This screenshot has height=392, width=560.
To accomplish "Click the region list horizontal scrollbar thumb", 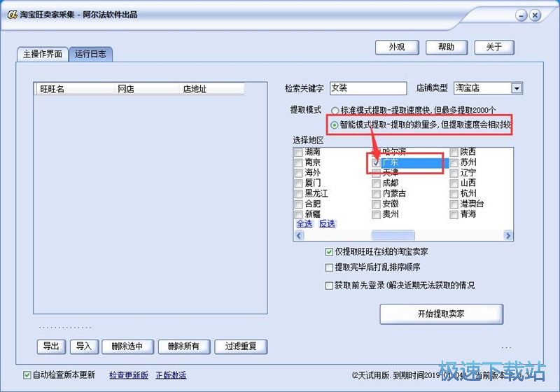I will (x=393, y=236).
